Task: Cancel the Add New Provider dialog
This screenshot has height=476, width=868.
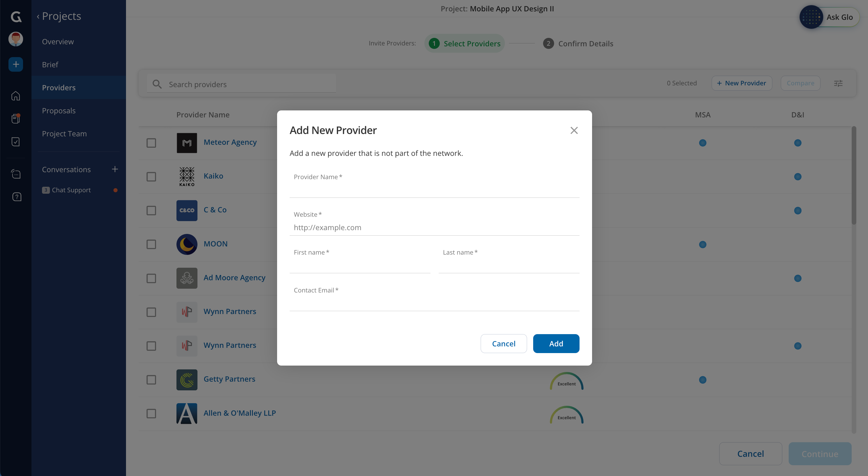Action: 503,343
